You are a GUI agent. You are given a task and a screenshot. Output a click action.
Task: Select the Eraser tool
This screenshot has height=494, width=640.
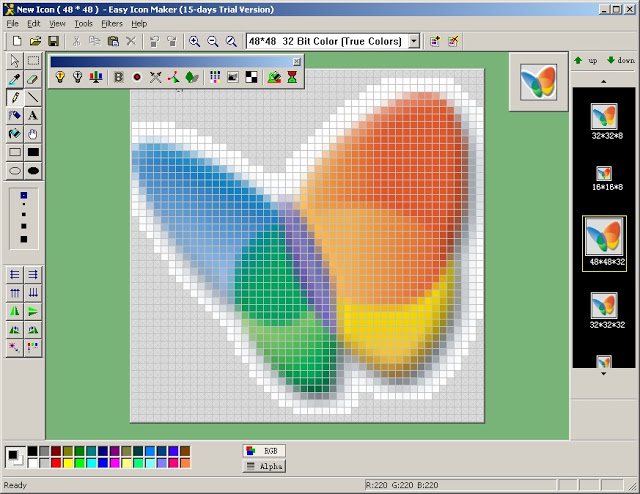33,80
